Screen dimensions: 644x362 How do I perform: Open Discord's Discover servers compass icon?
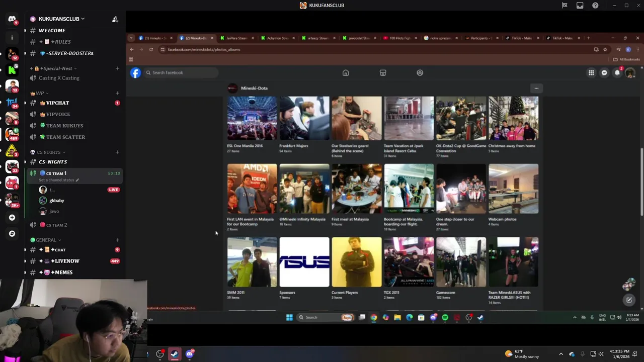pyautogui.click(x=12, y=234)
